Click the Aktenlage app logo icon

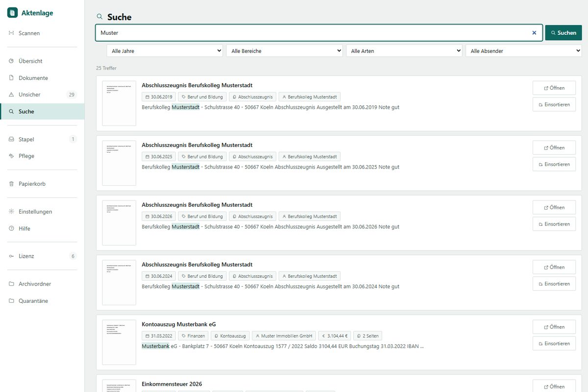12,13
